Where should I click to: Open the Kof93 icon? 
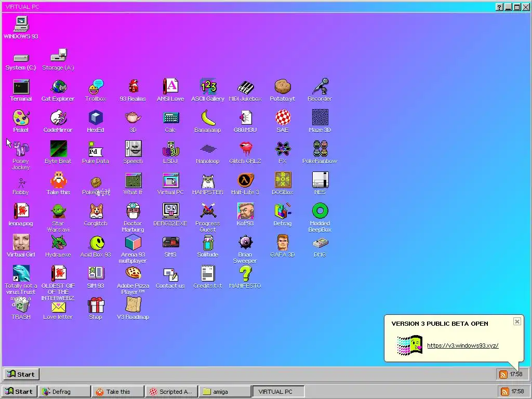point(245,215)
